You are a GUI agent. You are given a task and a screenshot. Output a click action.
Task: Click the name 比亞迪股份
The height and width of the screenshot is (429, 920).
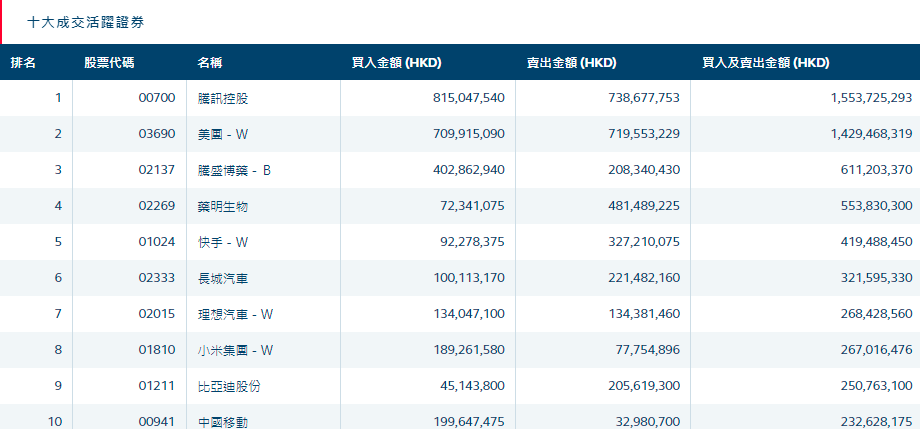click(x=229, y=386)
